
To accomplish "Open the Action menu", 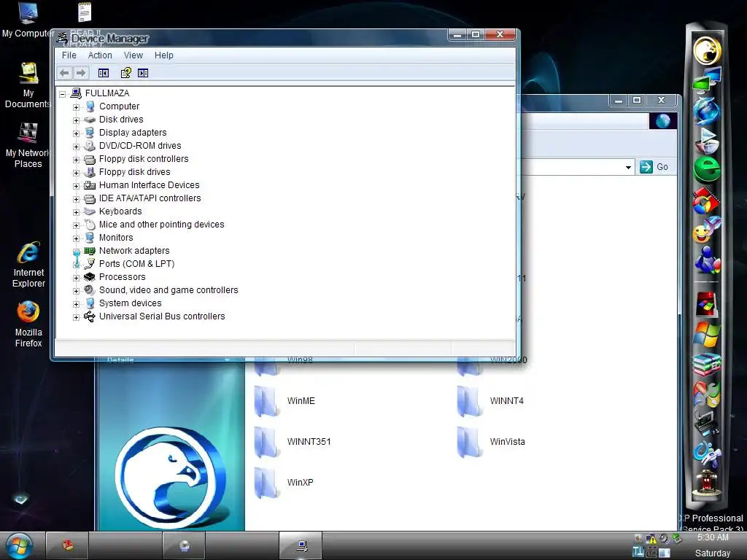I will coord(100,55).
